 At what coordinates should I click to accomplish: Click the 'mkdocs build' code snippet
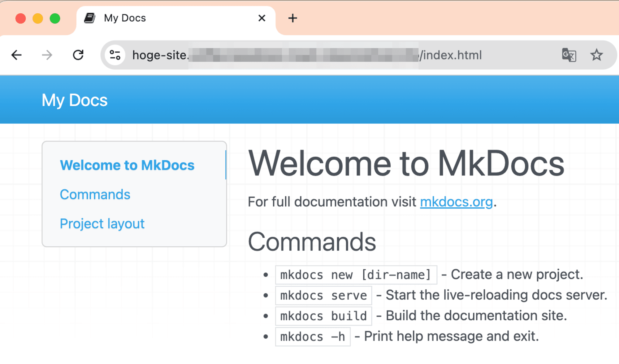coord(323,316)
